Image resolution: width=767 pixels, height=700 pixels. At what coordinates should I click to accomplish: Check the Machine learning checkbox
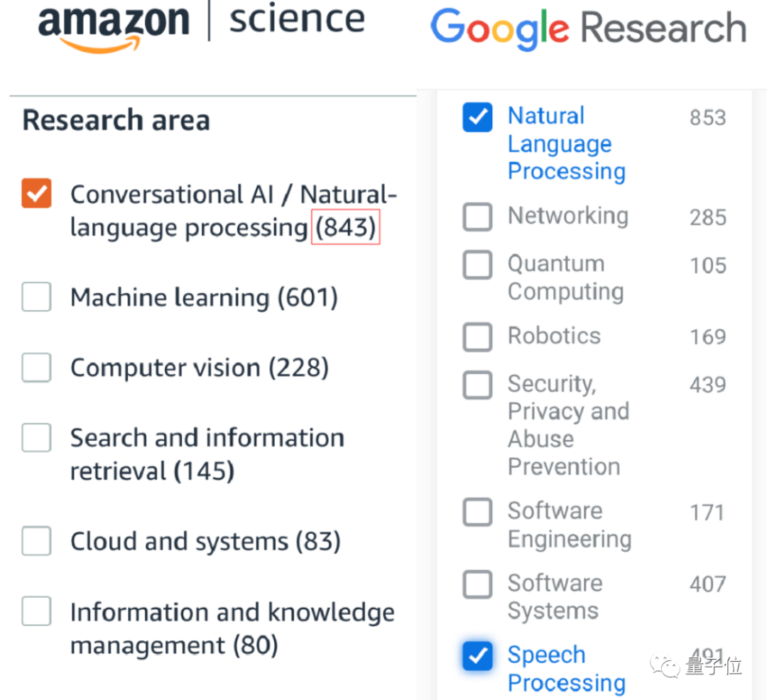coord(37,297)
